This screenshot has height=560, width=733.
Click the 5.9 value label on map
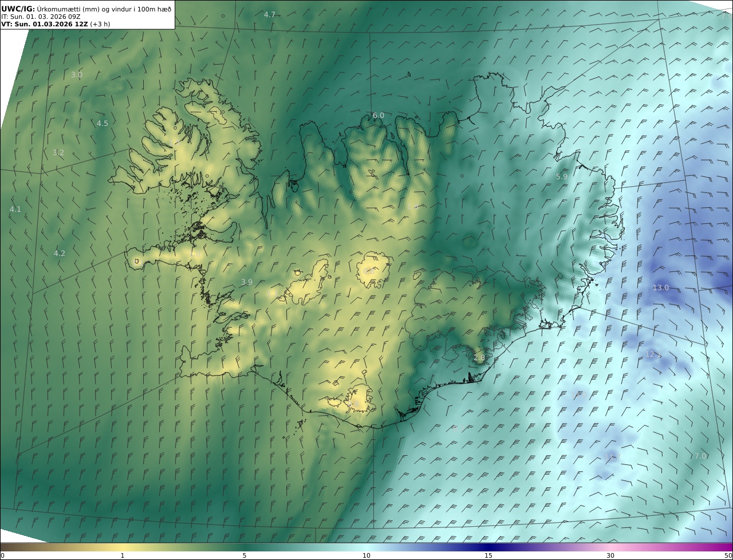click(562, 176)
